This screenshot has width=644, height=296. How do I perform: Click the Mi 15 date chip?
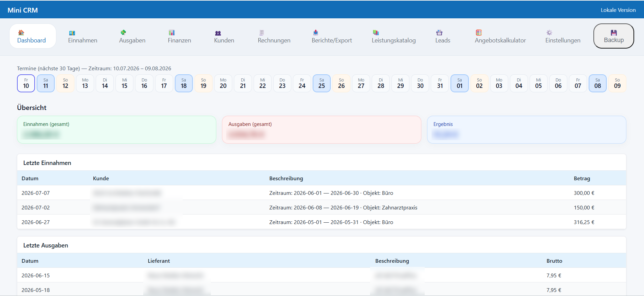click(125, 83)
